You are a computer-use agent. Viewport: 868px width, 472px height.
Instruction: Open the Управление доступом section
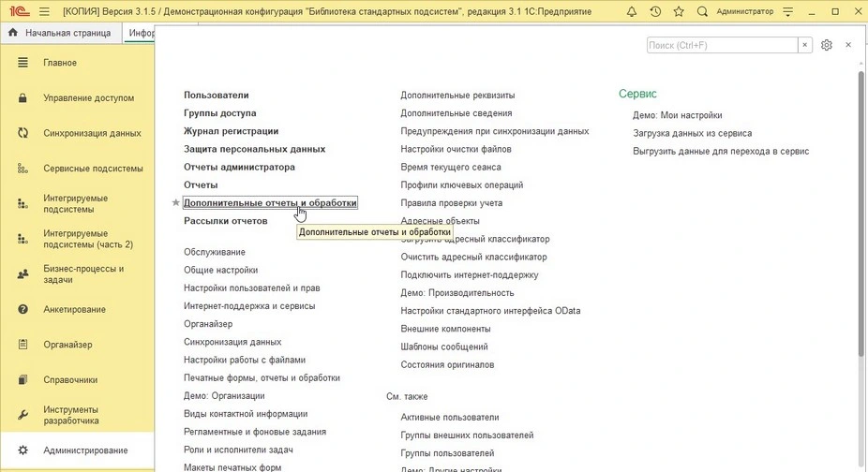click(x=88, y=98)
